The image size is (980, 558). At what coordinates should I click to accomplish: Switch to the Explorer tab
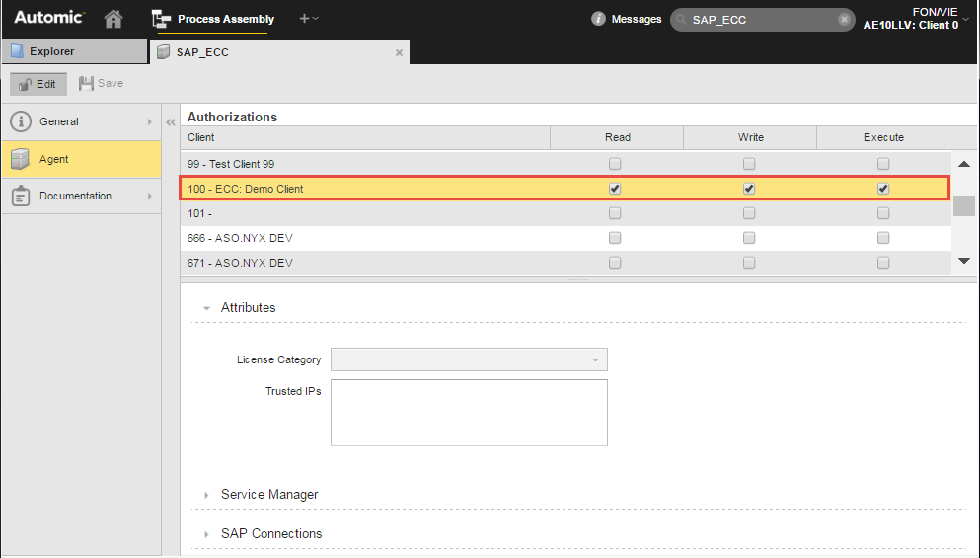(x=74, y=51)
